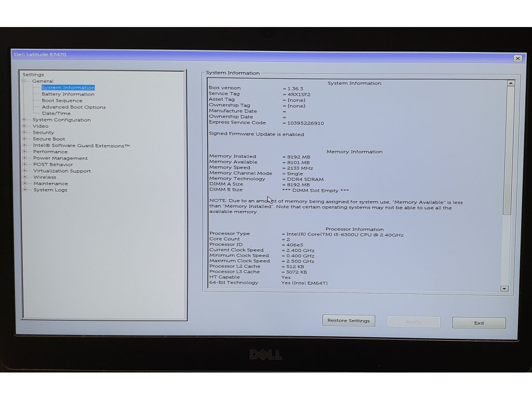Click the scroll up arrow
This screenshot has height=399, width=532.
tap(511, 83)
